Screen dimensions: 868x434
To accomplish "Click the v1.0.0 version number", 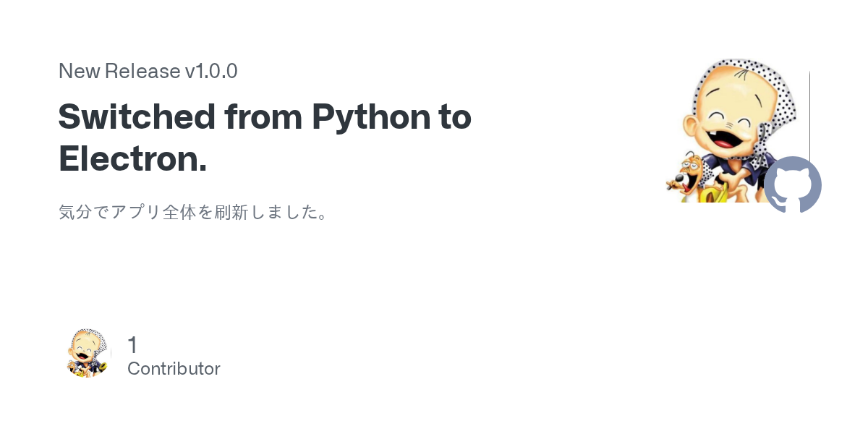I will click(211, 71).
